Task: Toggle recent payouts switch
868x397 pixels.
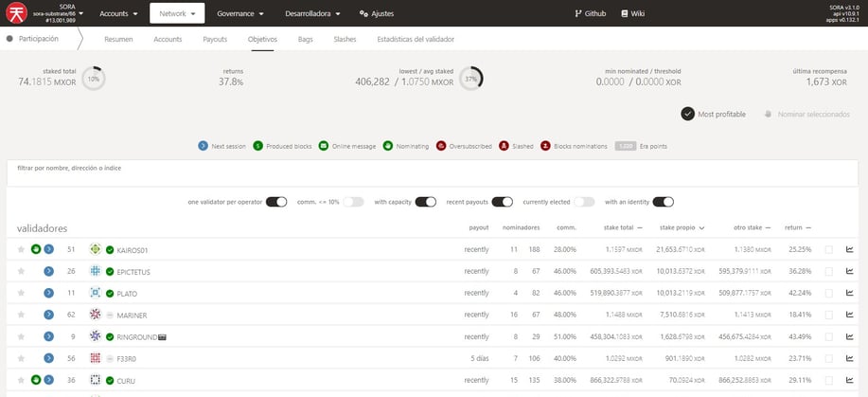Action: pos(502,202)
